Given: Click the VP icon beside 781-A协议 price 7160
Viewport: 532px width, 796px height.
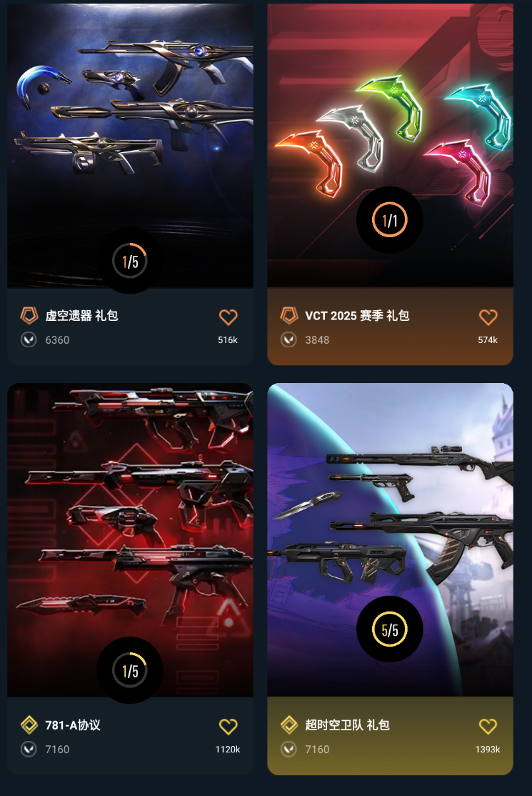Looking at the screenshot, I should click(29, 749).
